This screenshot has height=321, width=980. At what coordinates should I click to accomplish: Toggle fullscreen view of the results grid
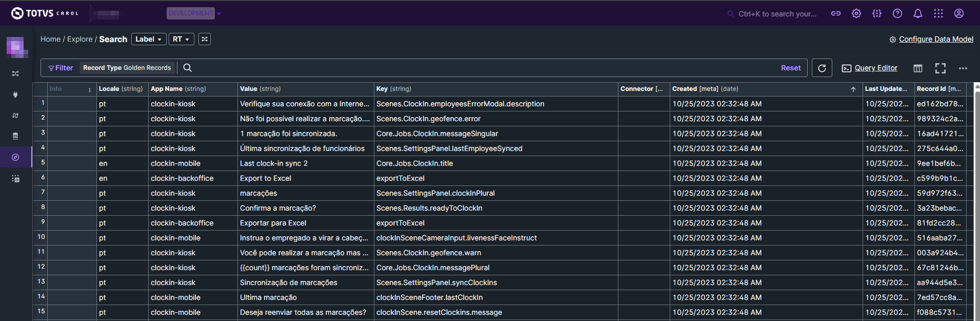click(941, 68)
